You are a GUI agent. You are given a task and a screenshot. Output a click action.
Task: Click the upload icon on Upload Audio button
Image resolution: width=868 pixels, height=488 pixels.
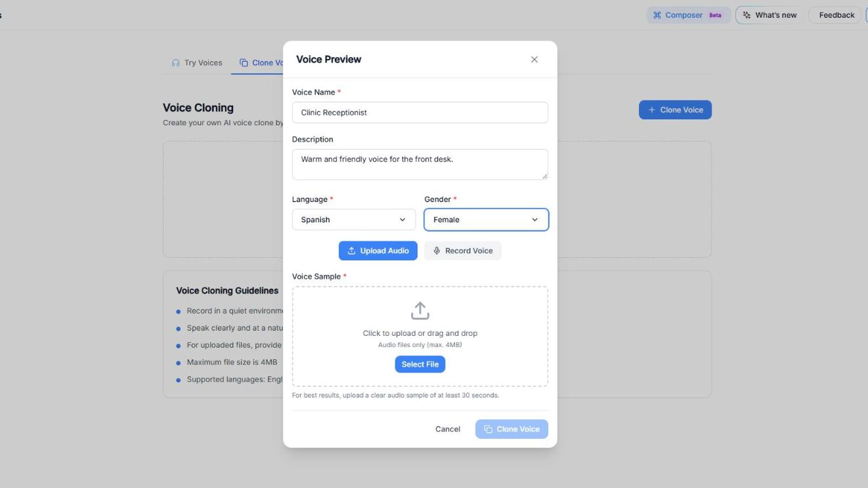pos(351,251)
